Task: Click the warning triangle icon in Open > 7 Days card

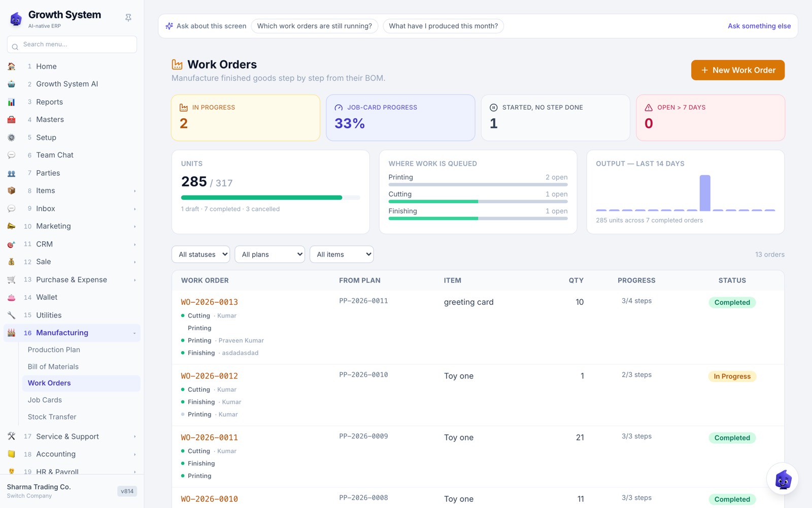Action: (x=649, y=108)
